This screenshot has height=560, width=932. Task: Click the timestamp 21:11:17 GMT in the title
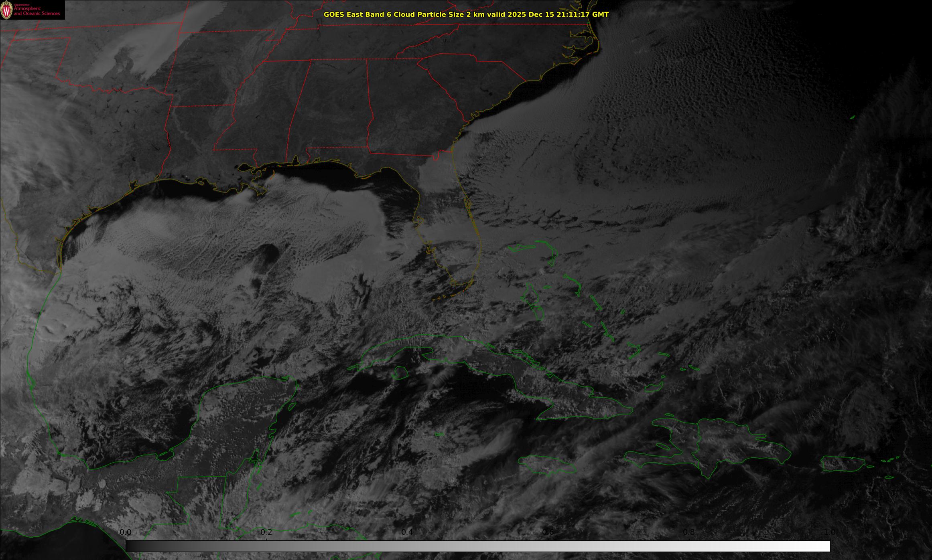click(x=582, y=14)
